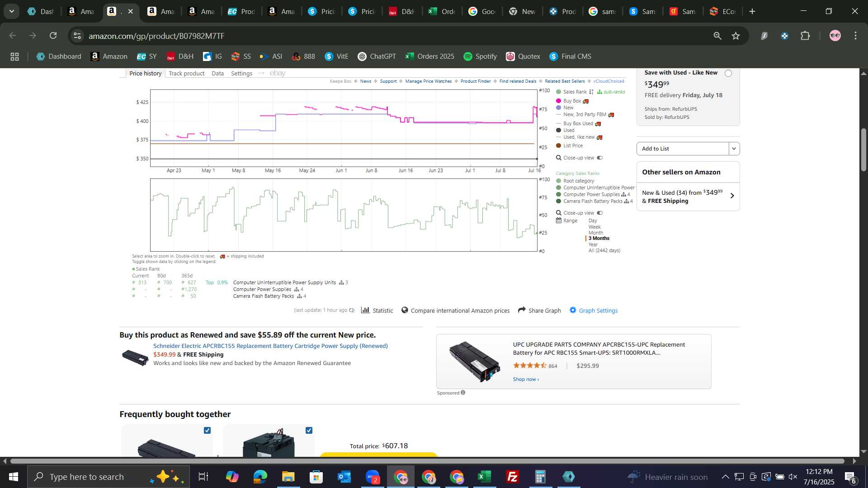Open File Explorer from the taskbar
Screen dimensions: 868x488
288,477
